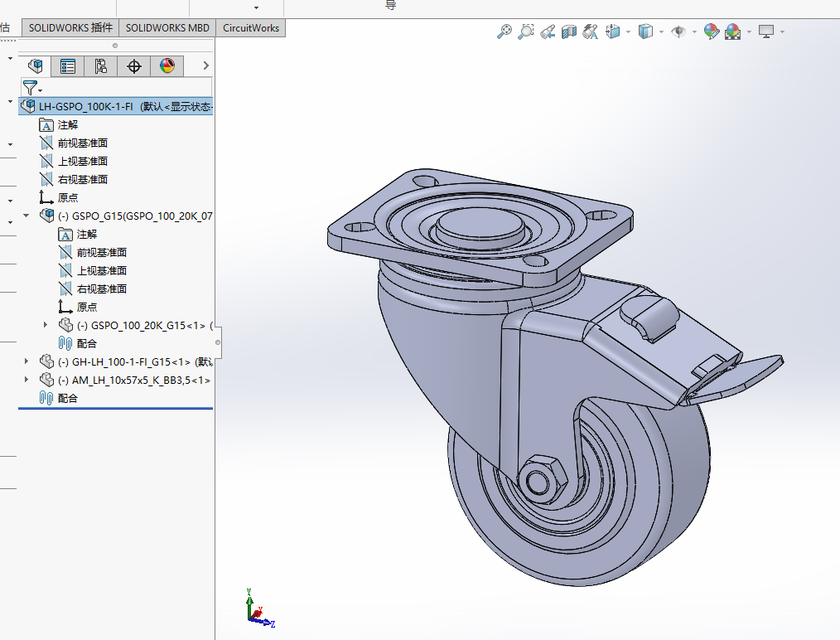Select the LH-GSPO_100K-1-FI root assembly
840x640 pixels.
pos(85,106)
